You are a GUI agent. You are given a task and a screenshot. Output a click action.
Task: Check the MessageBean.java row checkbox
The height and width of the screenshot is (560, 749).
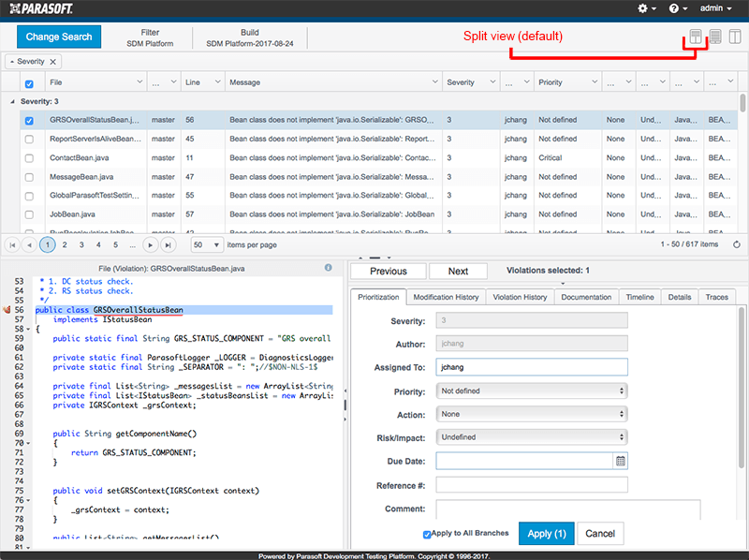pos(29,177)
